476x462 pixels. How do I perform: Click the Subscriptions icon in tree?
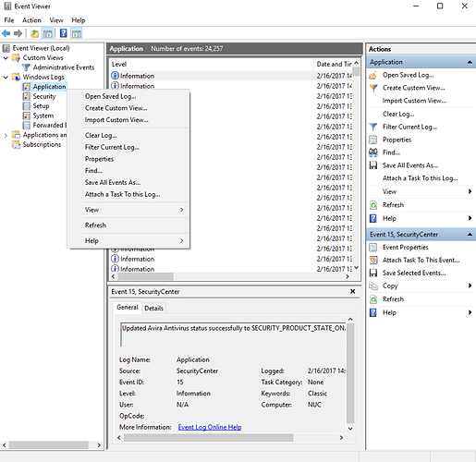(16, 144)
